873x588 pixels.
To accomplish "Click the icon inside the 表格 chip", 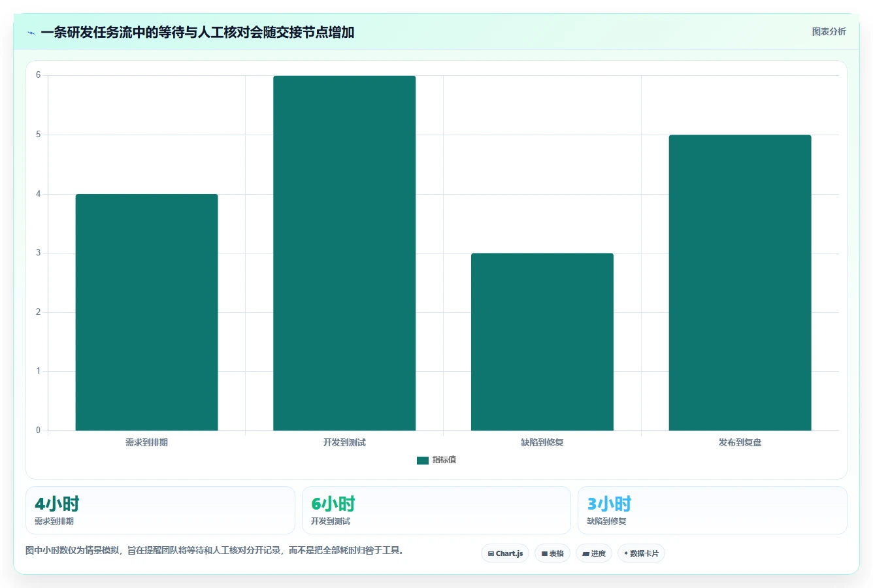I will pos(544,553).
